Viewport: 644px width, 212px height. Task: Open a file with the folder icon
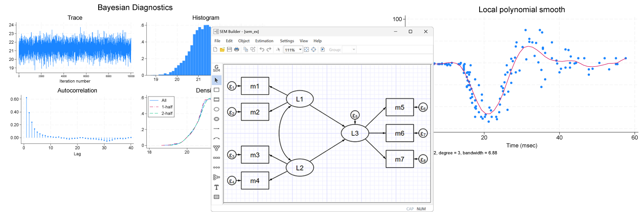[222, 49]
